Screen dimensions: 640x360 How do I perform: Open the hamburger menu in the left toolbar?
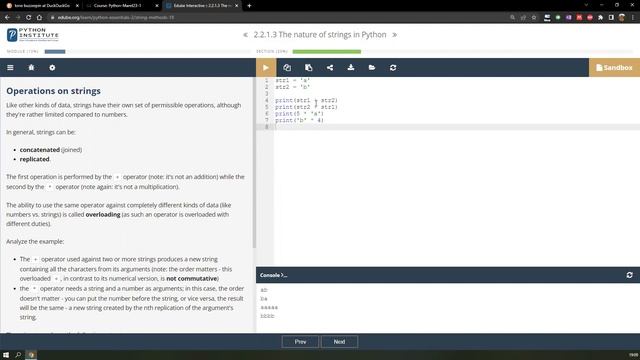pos(10,68)
